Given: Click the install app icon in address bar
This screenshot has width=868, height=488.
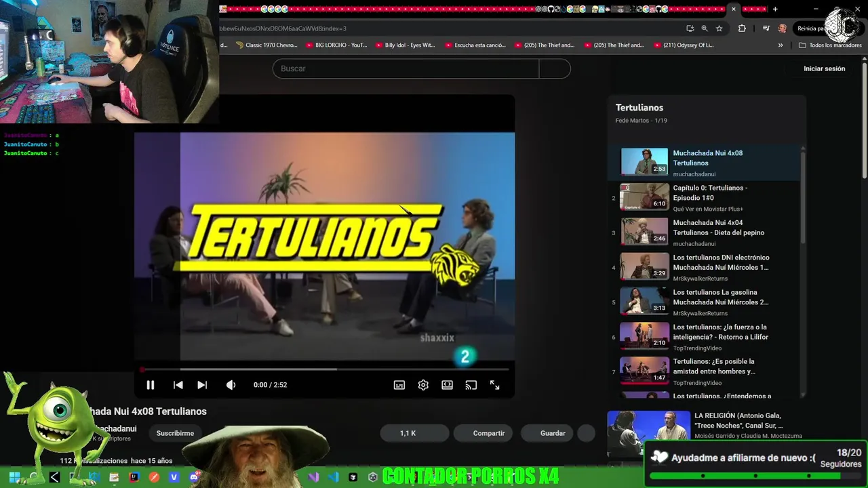Looking at the screenshot, I should [x=690, y=28].
